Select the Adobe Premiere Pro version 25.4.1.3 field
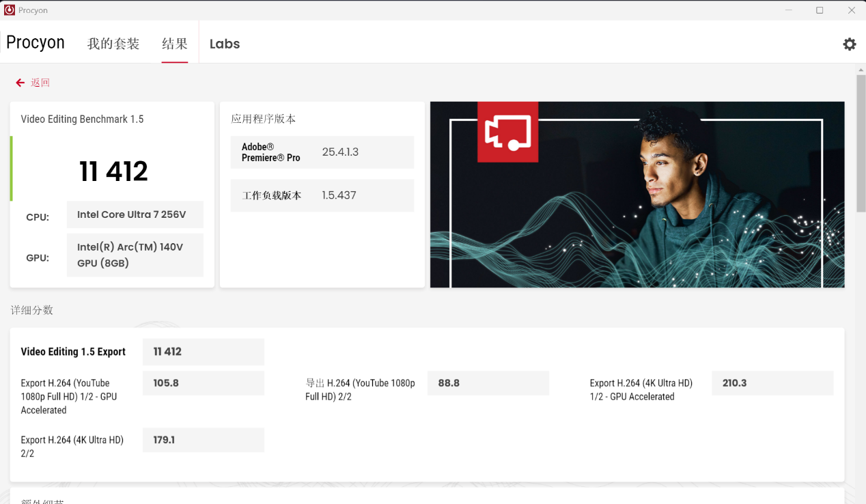Image resolution: width=866 pixels, height=504 pixels. [x=322, y=152]
